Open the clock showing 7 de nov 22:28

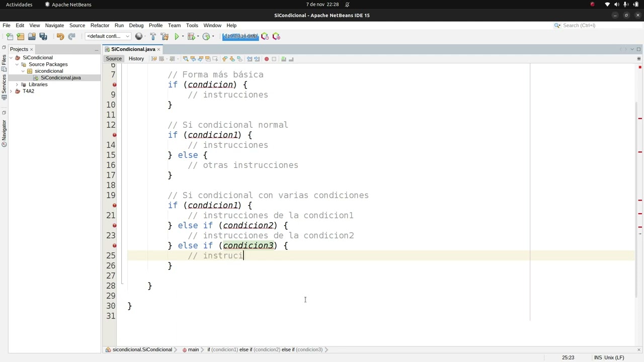point(322,5)
